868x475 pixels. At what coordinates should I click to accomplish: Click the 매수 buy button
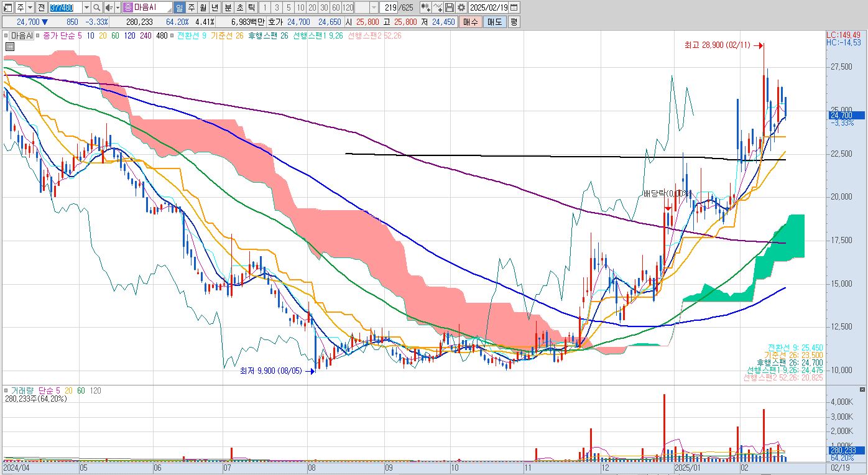471,22
